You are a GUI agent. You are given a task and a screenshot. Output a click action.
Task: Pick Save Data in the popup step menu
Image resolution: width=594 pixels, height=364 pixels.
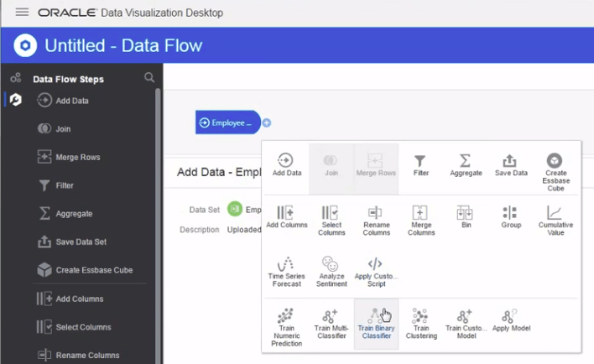pyautogui.click(x=511, y=165)
